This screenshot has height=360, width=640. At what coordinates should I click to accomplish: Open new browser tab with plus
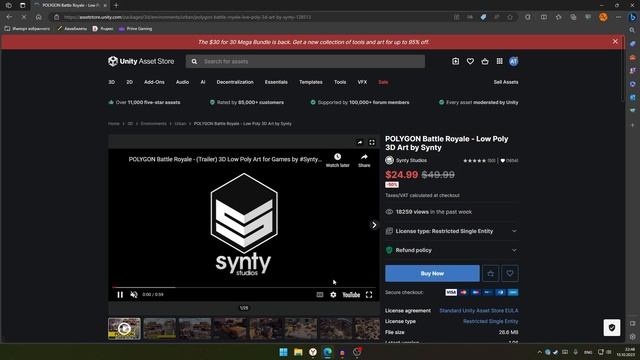coord(116,5)
